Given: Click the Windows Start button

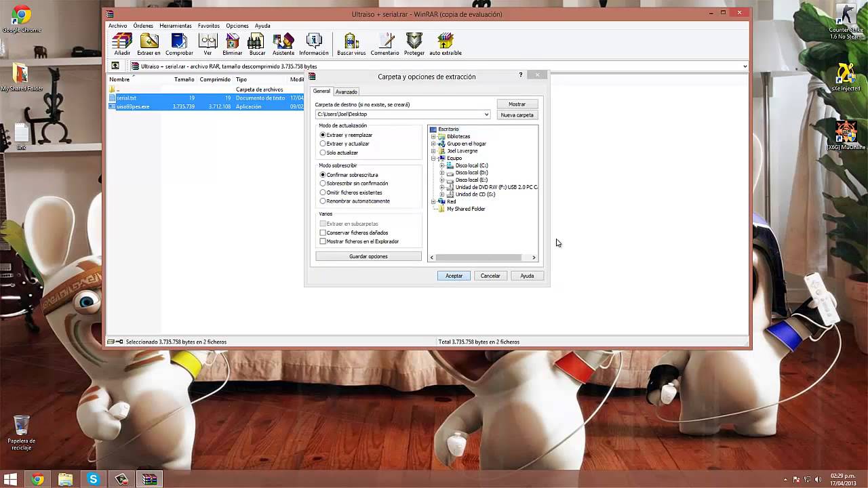Looking at the screenshot, I should (x=10, y=479).
